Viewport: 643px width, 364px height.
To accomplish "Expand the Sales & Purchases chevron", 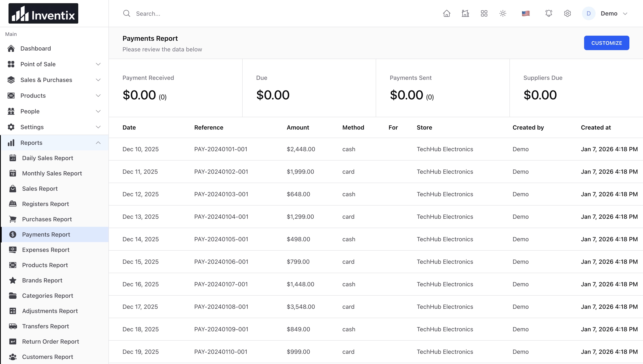I will (x=98, y=80).
